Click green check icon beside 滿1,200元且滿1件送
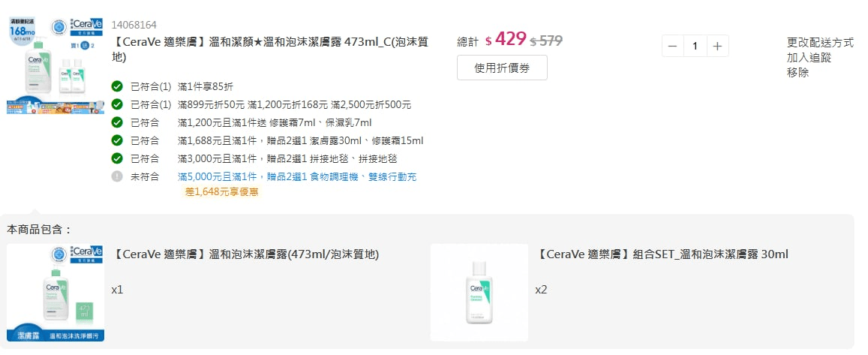Viewport: 868px width, 355px height. [x=117, y=122]
